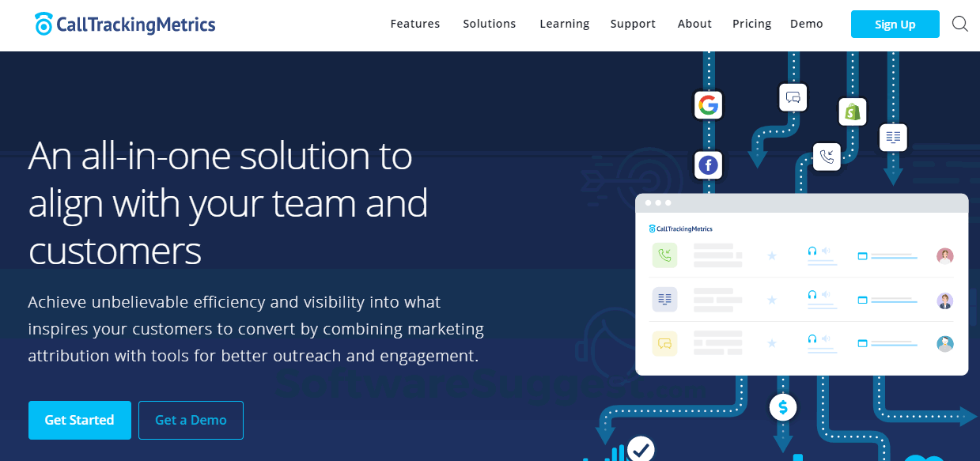Open the Solutions menu
Screen dimensions: 980x461
coord(490,24)
